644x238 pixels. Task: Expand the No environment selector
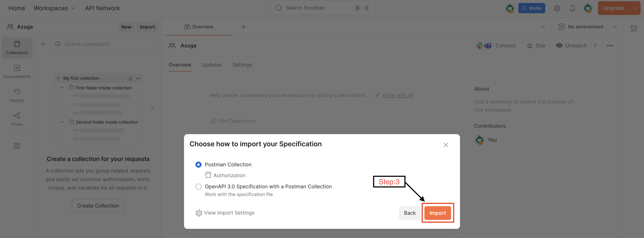click(587, 27)
